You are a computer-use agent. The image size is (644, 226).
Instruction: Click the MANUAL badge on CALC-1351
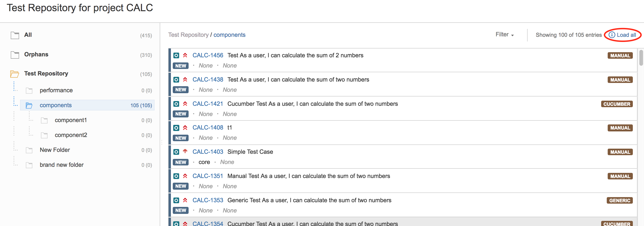(620, 176)
